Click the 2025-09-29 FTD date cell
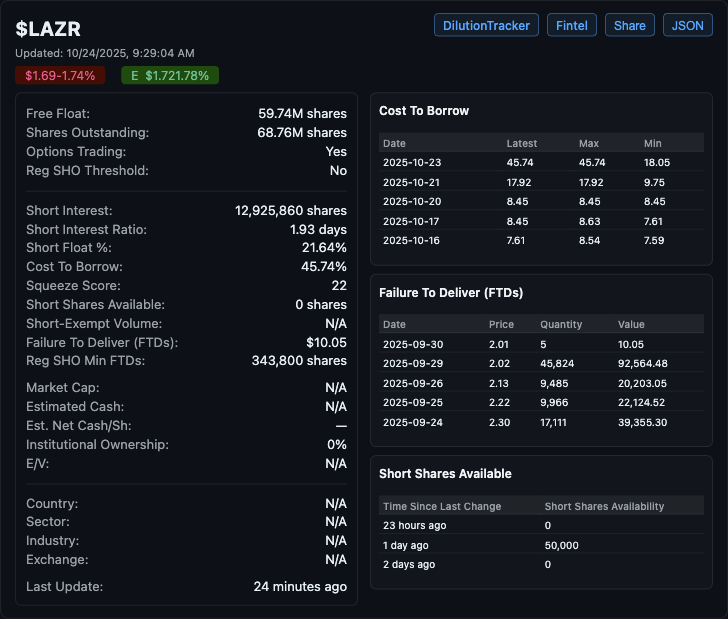This screenshot has width=728, height=619. [x=413, y=364]
